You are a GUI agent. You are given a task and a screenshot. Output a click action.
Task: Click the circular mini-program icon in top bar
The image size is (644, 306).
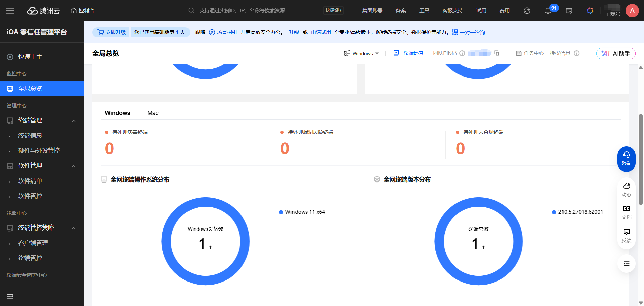tap(527, 11)
